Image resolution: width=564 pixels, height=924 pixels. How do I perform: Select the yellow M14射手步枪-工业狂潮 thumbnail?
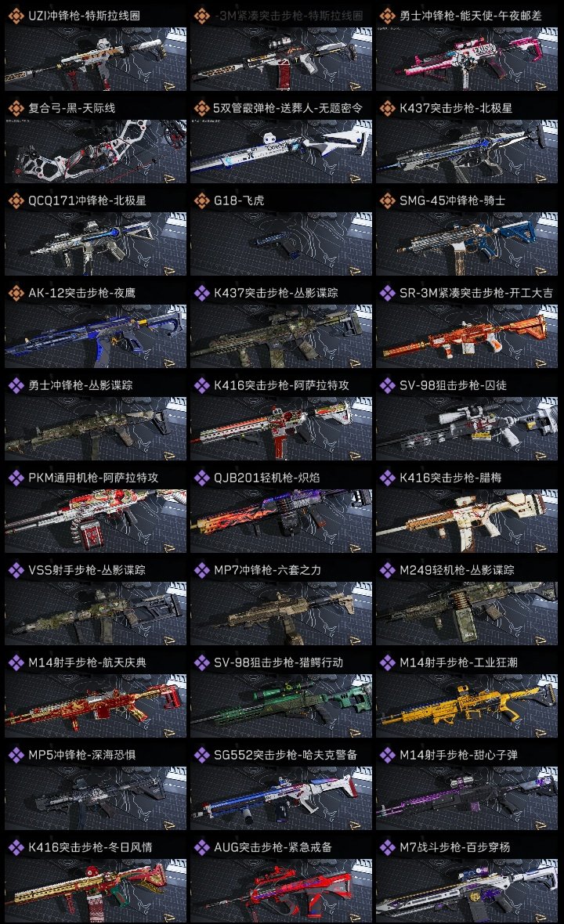pyautogui.click(x=467, y=706)
